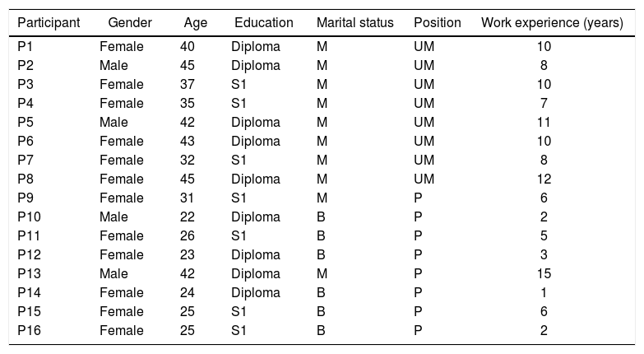The image size is (644, 354).
Task: Select the Position column header
Action: pyautogui.click(x=438, y=22)
